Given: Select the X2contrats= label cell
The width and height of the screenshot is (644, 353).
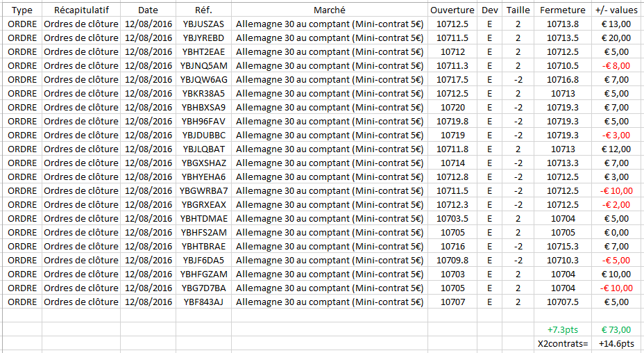Looking at the screenshot, I should tap(563, 343).
